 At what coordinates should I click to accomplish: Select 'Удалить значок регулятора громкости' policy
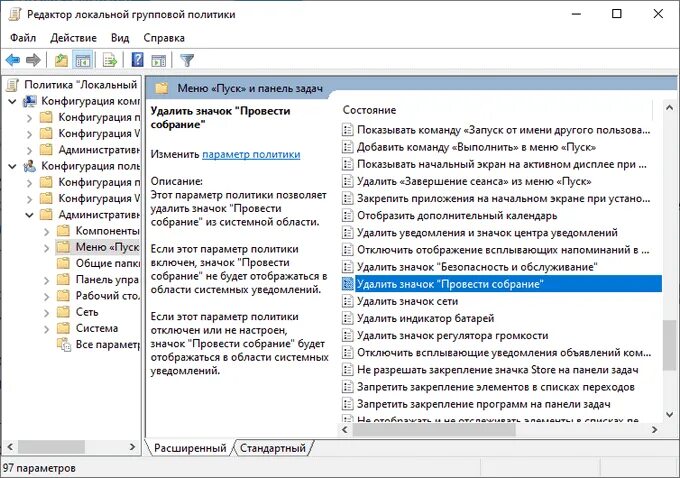(452, 335)
